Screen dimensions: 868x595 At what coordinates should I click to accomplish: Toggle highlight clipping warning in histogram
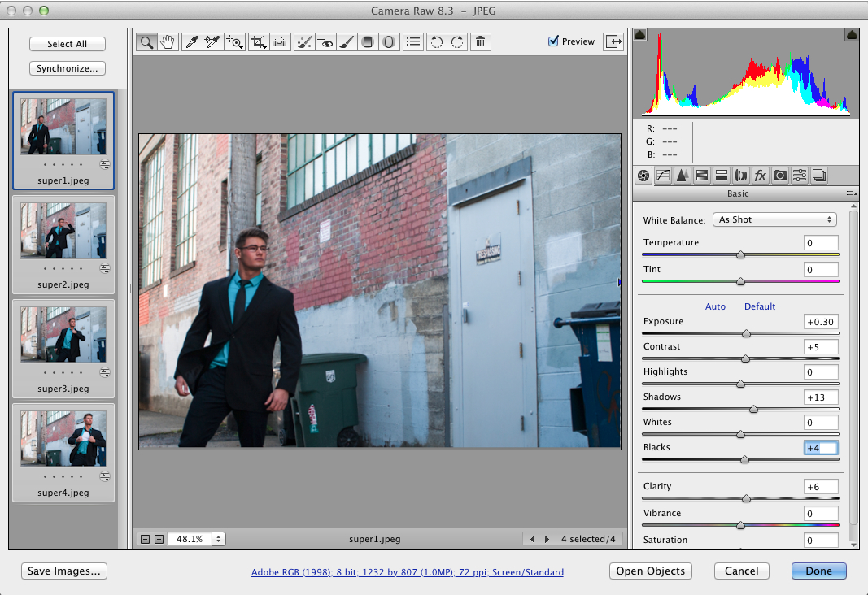[x=852, y=35]
